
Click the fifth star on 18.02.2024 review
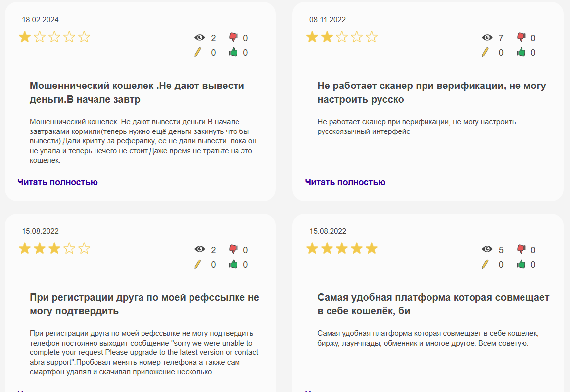[x=84, y=37]
